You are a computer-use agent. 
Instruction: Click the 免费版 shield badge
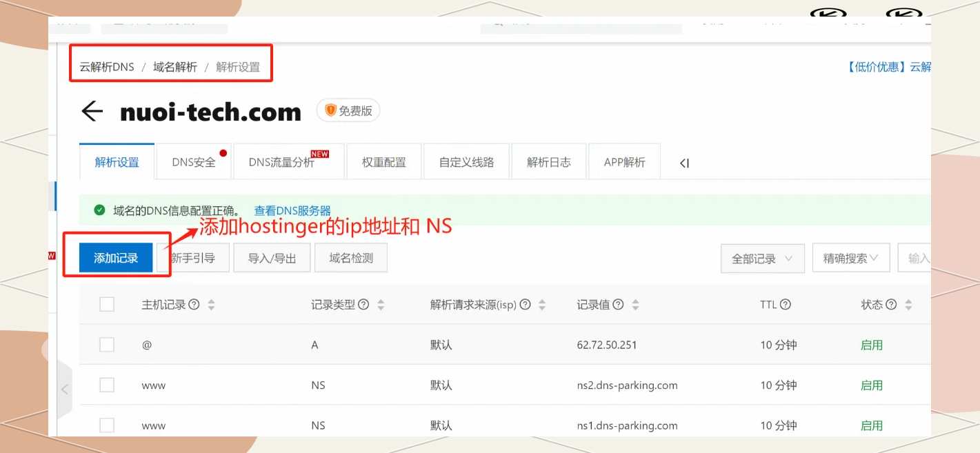[x=348, y=110]
